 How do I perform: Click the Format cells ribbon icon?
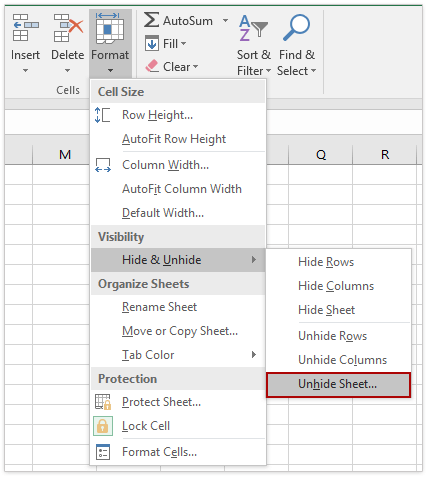[110, 29]
